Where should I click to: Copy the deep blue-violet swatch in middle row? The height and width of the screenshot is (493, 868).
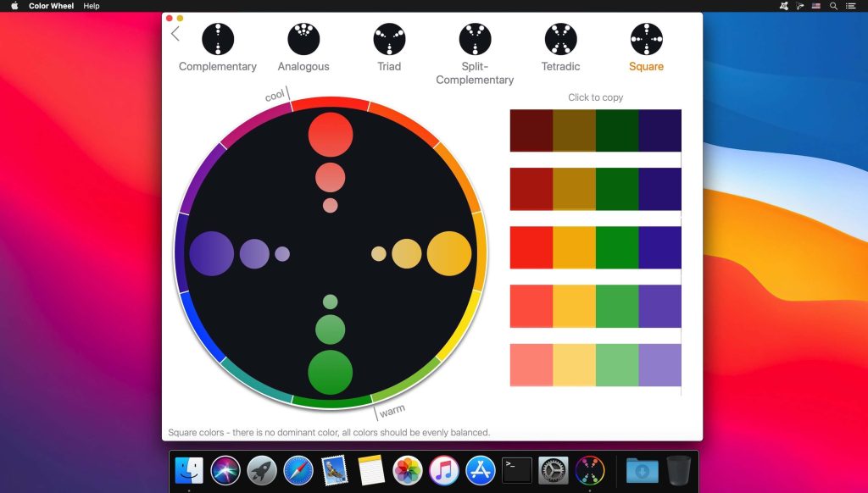click(x=659, y=247)
